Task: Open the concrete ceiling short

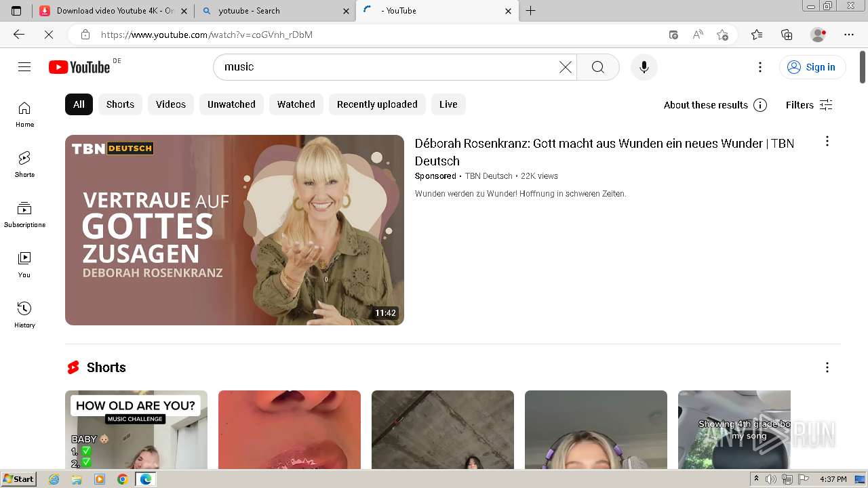Action: tap(443, 430)
